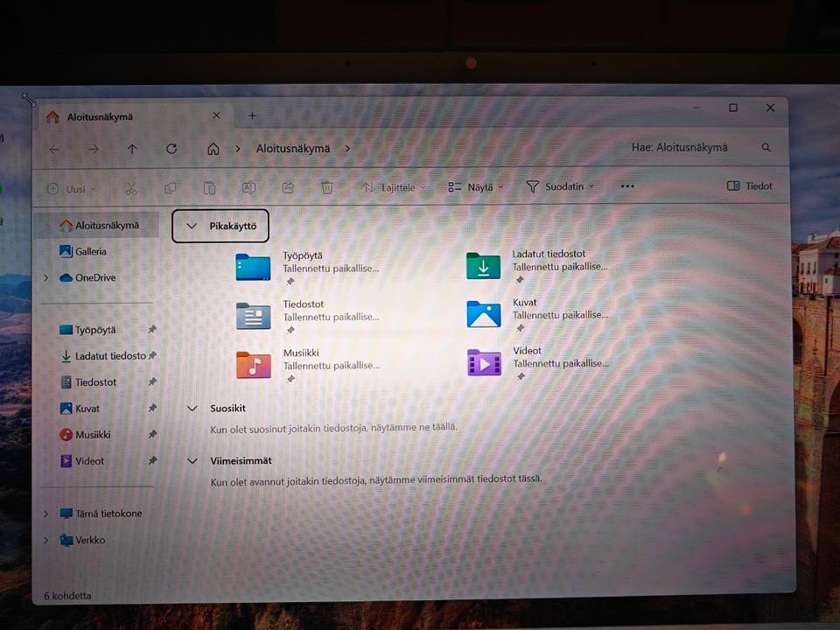The image size is (840, 630).
Task: Go up one folder level
Action: click(x=132, y=150)
